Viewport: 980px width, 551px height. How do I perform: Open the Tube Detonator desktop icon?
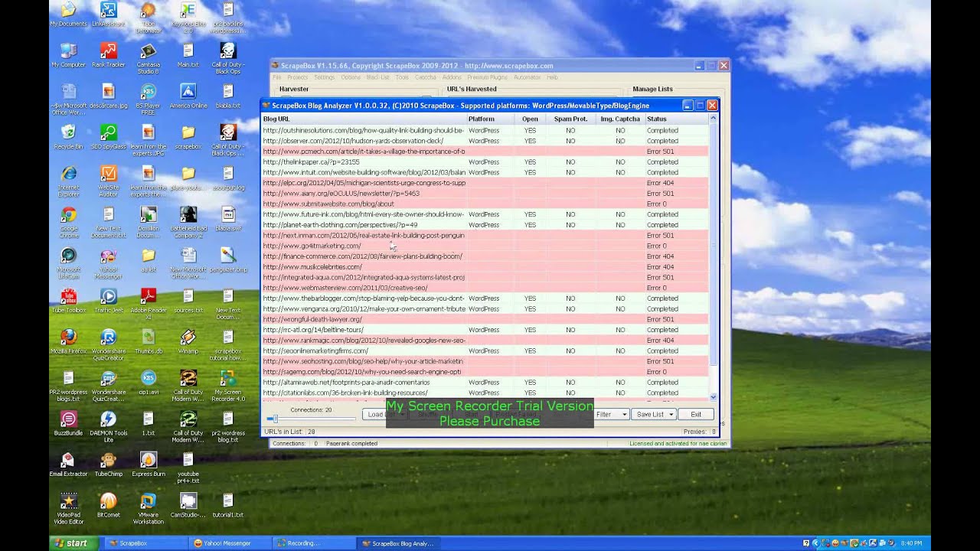tap(148, 18)
